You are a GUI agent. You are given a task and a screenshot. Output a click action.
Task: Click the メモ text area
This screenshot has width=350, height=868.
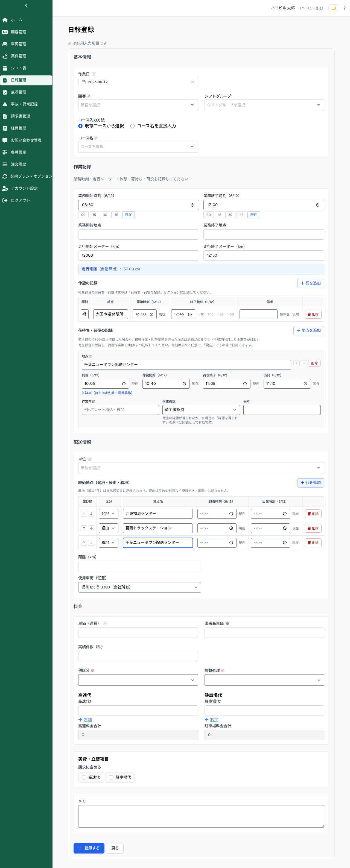[201, 816]
